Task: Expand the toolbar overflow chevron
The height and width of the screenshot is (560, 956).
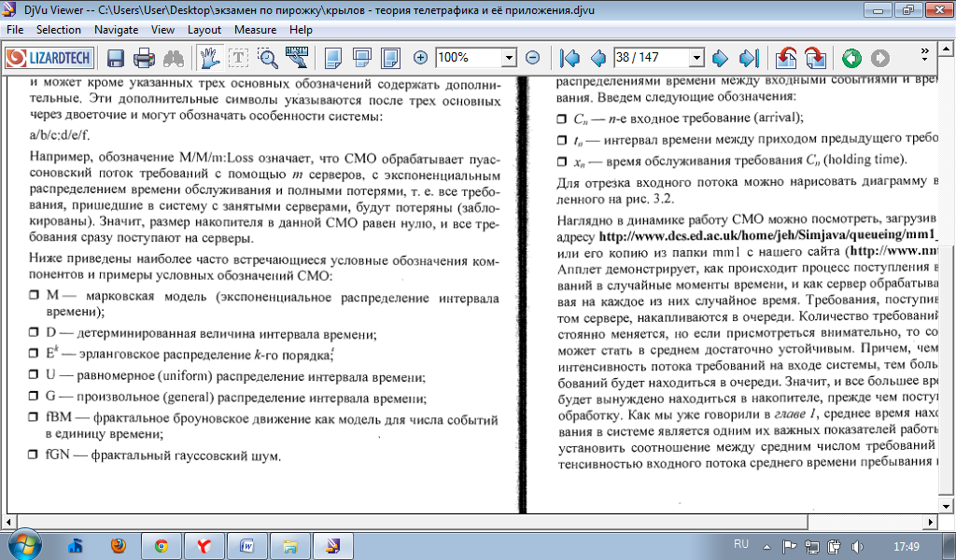Action: pyautogui.click(x=924, y=55)
